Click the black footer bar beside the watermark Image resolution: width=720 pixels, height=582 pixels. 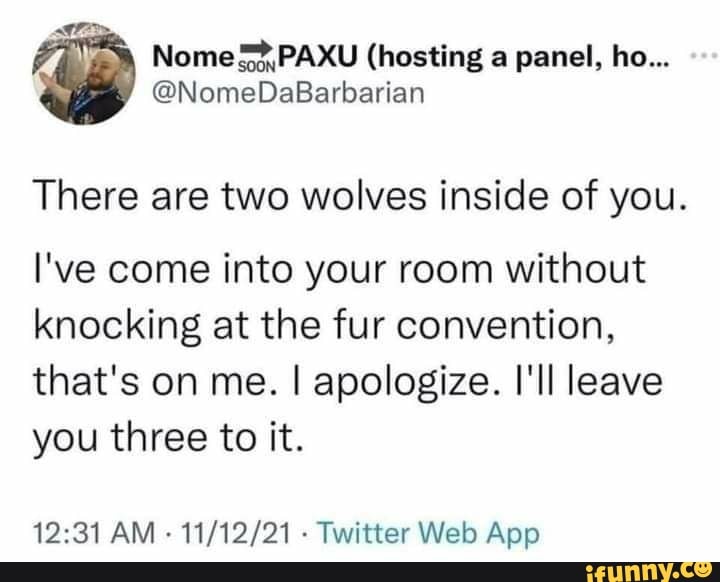(x=292, y=572)
